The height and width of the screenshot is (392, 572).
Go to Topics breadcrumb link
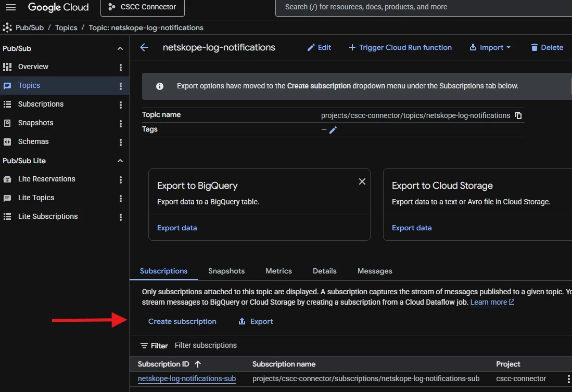point(66,28)
